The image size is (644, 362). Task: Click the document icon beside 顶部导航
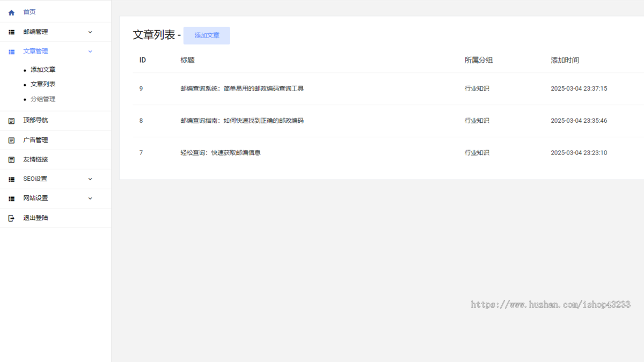[x=11, y=121]
